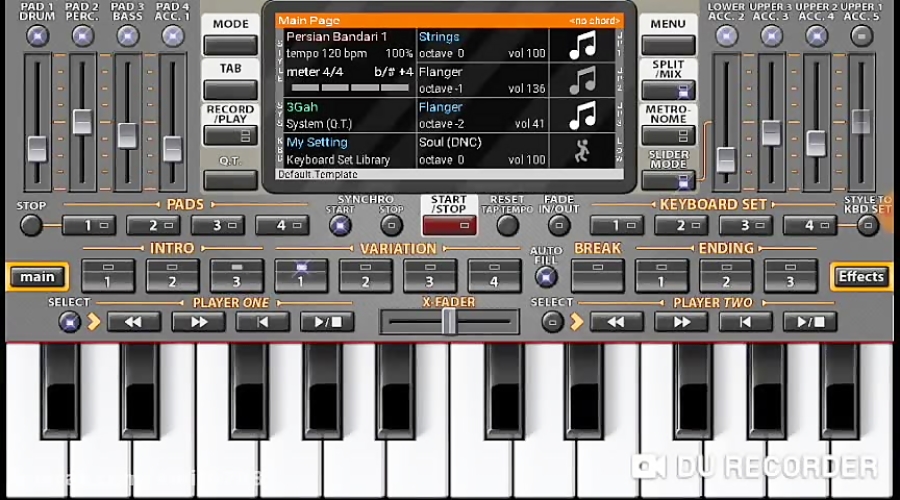Tap the greyed music note for Flanger octave -1

click(582, 80)
